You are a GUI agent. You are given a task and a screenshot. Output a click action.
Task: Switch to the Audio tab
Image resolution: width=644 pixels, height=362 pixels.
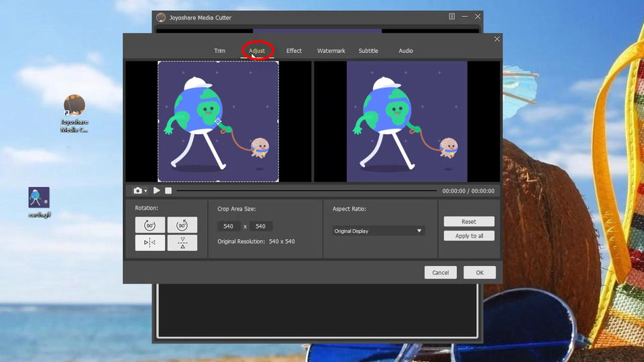coord(406,51)
